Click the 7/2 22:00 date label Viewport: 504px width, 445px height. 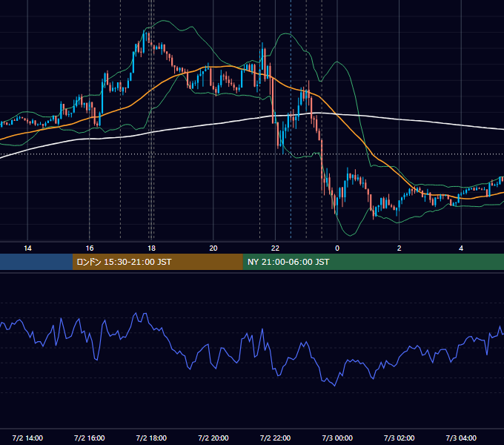point(275,438)
